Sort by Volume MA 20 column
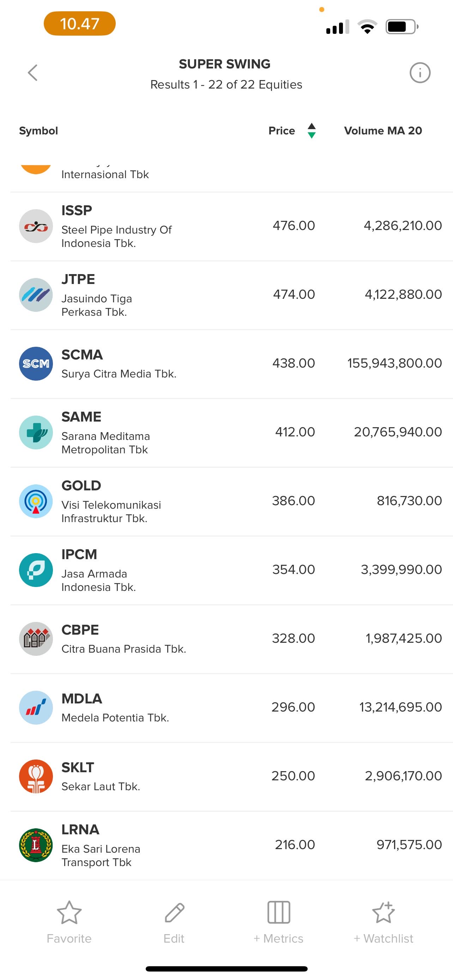Screen dimensions: 453x980 (383, 131)
